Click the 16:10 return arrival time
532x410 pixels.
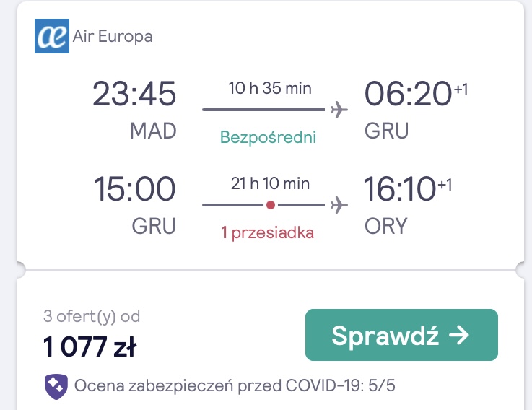tap(400, 189)
